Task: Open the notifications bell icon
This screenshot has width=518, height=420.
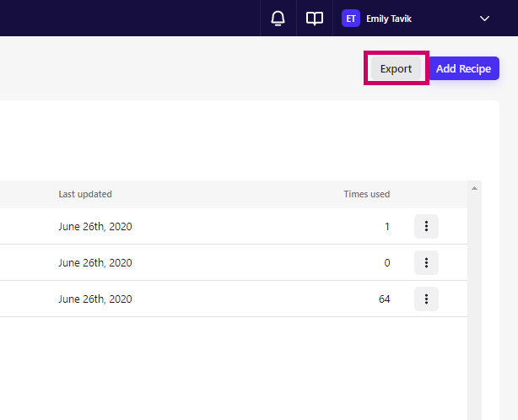Action: (278, 19)
